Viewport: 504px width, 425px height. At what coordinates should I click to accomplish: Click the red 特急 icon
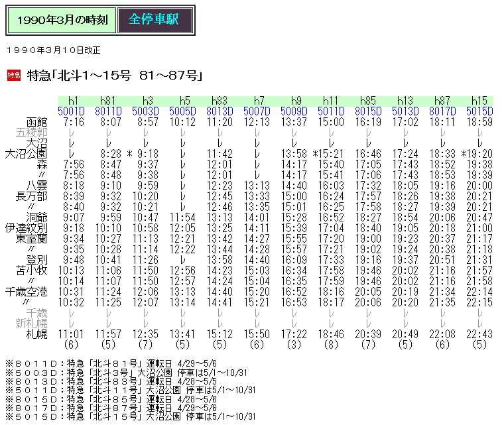coord(14,75)
